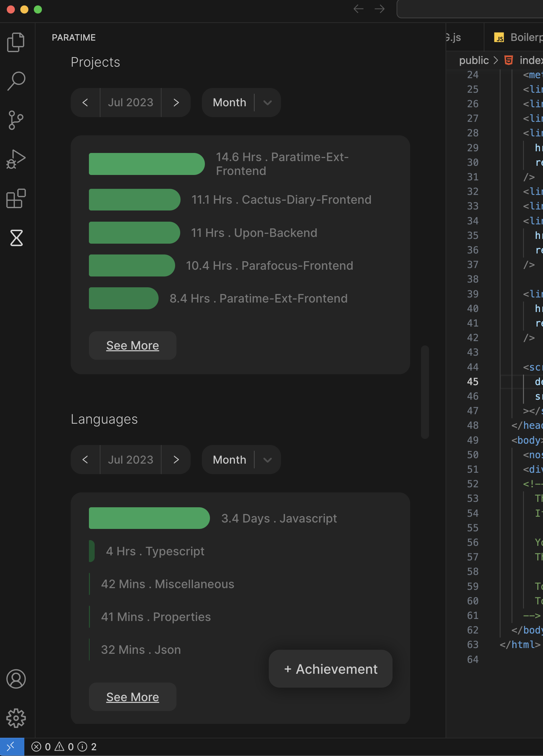Click the Projects dropdown chevron arrow
This screenshot has width=543, height=756.
click(267, 103)
